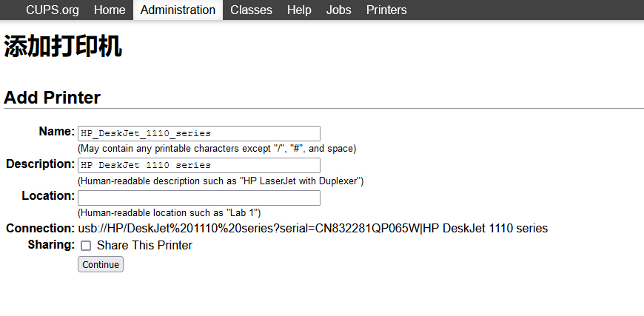The width and height of the screenshot is (644, 316).
Task: Click the "Add Printer" section heading
Action: point(53,98)
